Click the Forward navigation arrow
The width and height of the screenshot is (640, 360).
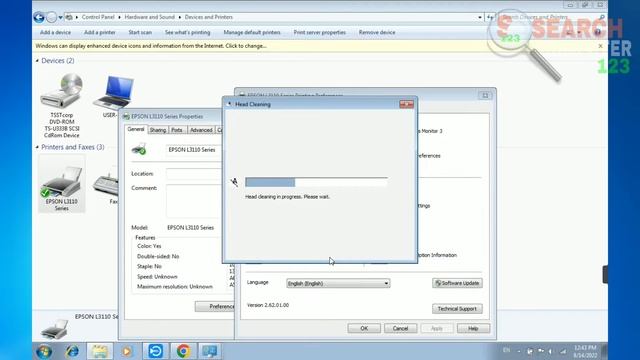51,17
